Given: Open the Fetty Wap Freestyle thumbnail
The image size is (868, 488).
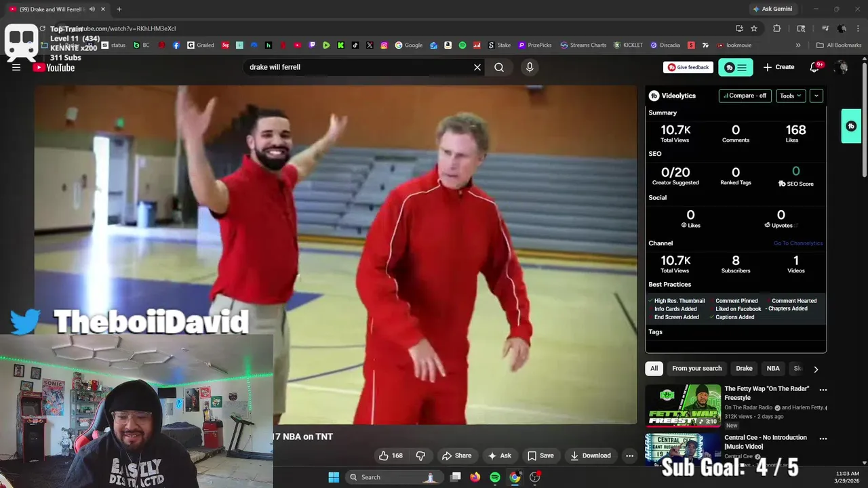Looking at the screenshot, I should tap(683, 405).
